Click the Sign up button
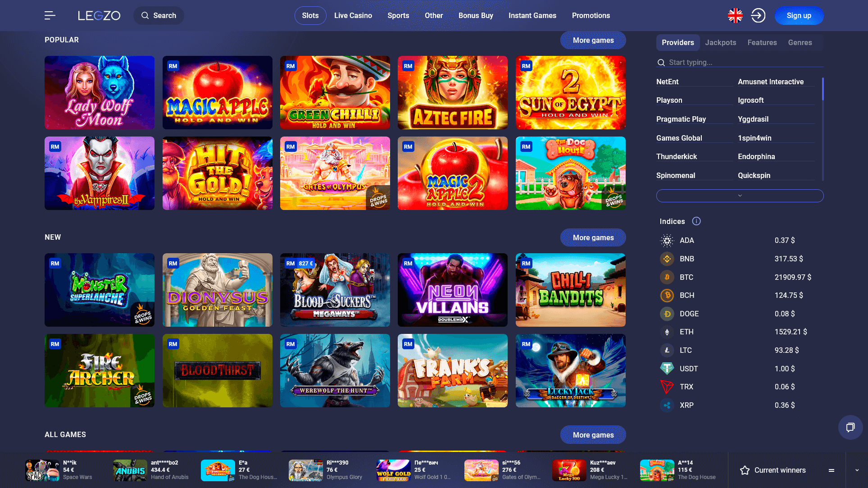 tap(799, 16)
